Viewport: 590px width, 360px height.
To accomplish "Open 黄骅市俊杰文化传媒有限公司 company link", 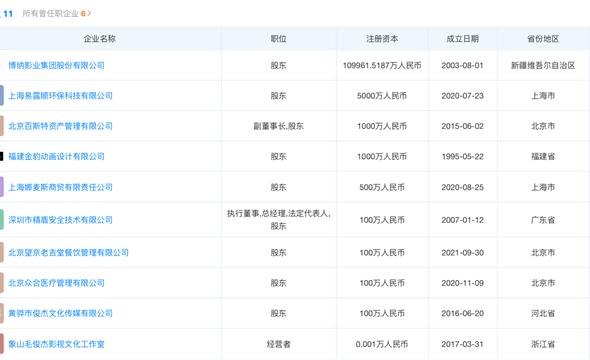I will pyautogui.click(x=61, y=313).
